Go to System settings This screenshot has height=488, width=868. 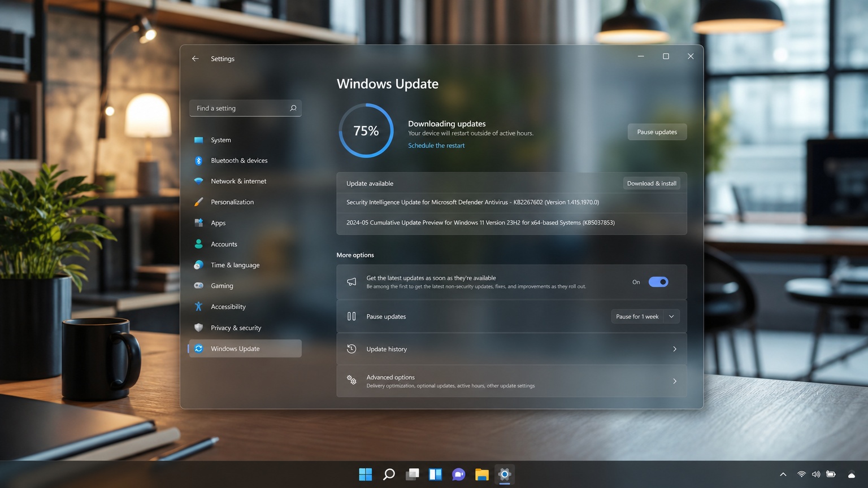[245, 140]
